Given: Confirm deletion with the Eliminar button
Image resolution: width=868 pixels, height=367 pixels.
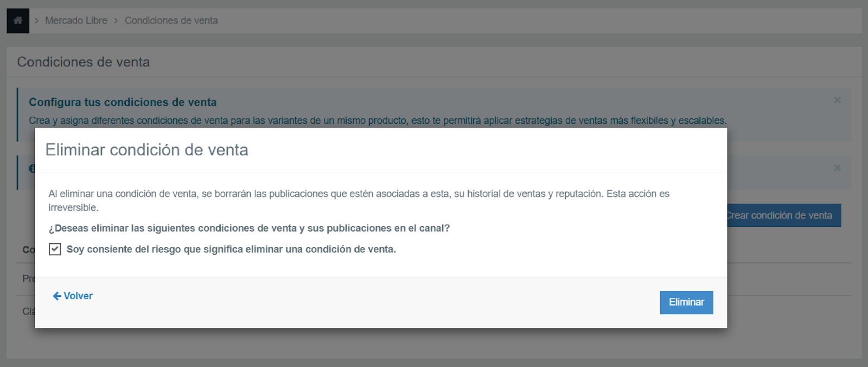Looking at the screenshot, I should tap(686, 302).
